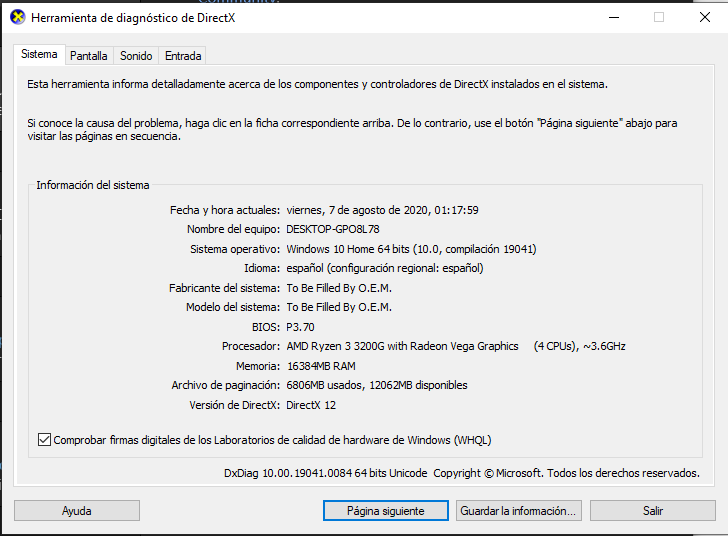Switch to the Sistema tab
728x536 pixels.
click(39, 54)
